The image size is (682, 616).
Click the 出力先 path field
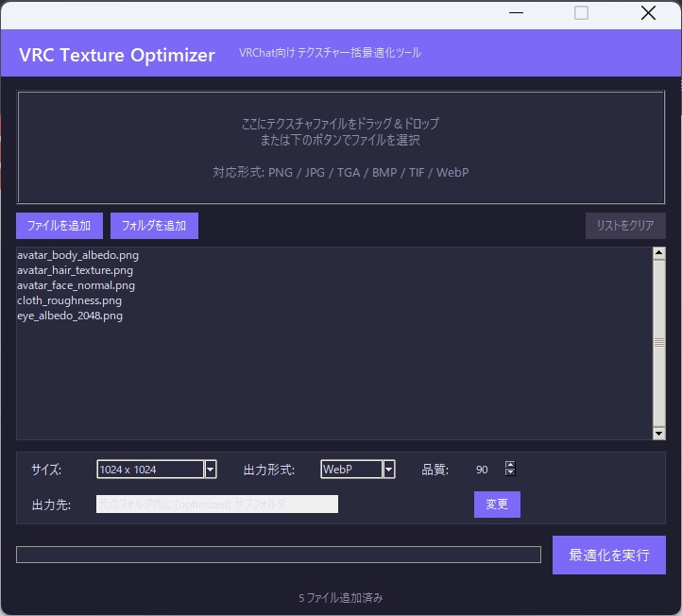coord(217,505)
